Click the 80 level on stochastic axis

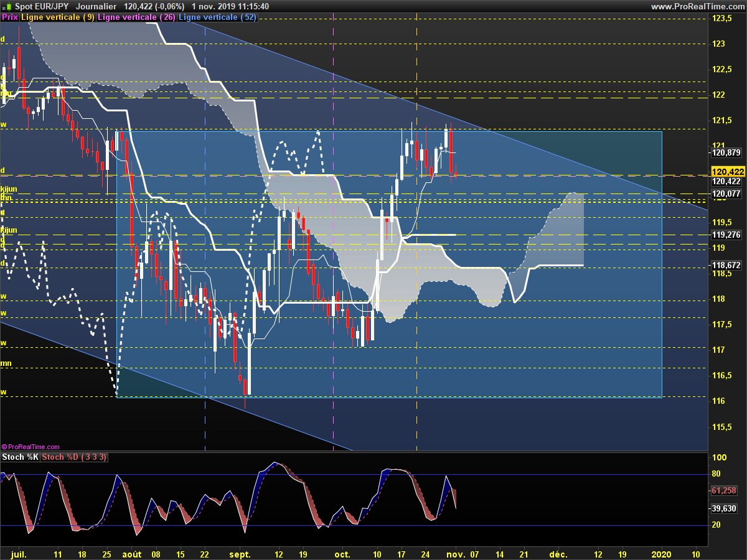coord(716,474)
